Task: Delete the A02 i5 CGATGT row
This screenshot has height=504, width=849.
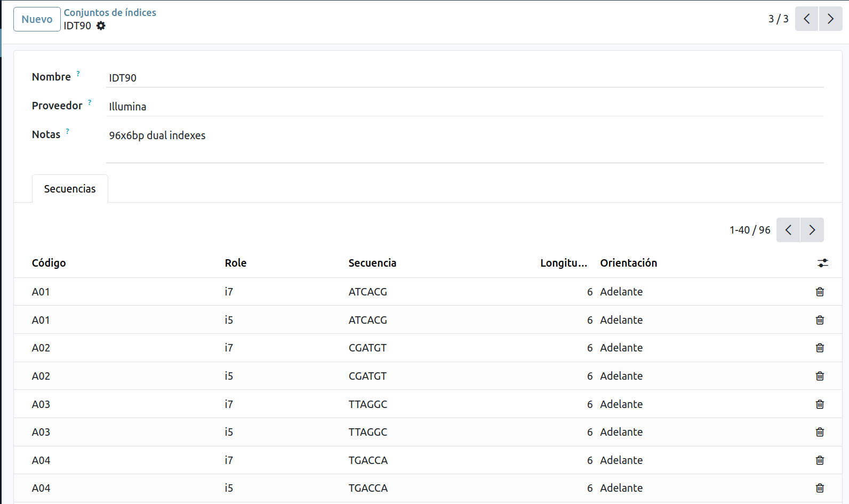Action: pyautogui.click(x=820, y=376)
